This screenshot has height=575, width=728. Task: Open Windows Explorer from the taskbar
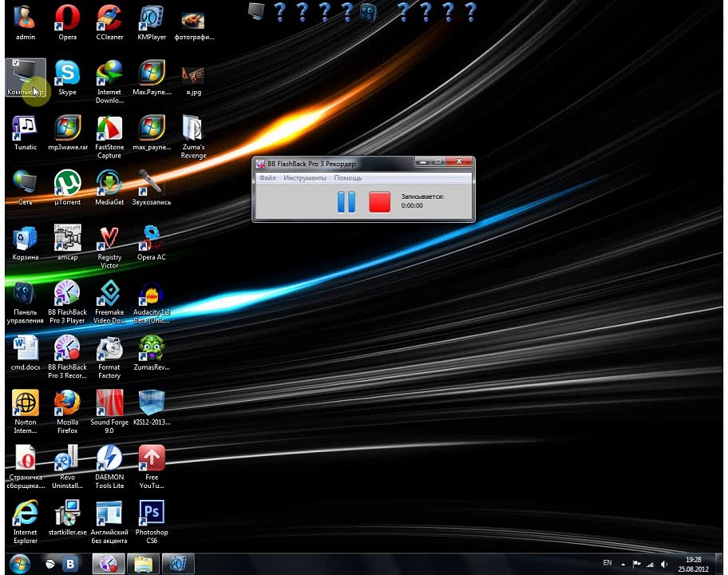point(143,564)
